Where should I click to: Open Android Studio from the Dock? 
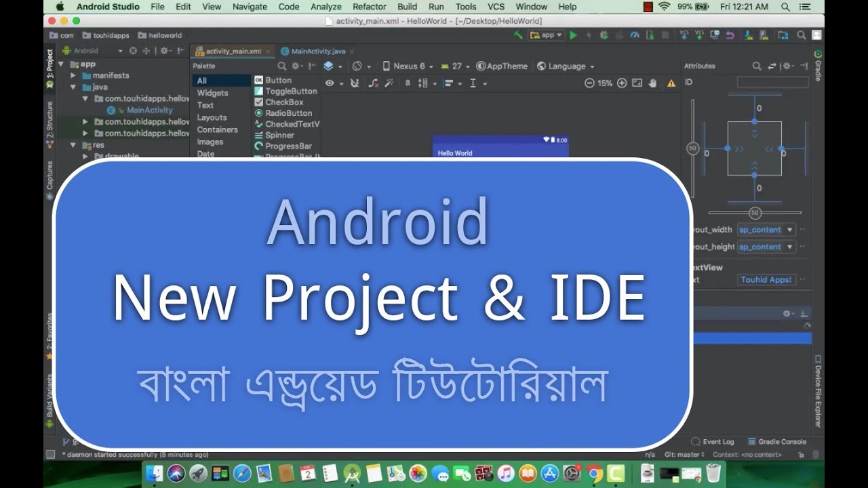click(352, 473)
